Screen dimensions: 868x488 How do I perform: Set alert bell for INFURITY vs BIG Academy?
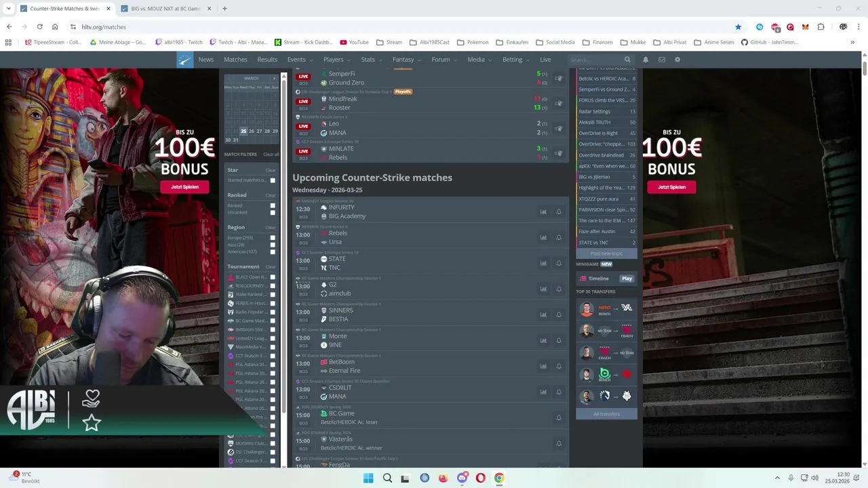[x=559, y=211]
